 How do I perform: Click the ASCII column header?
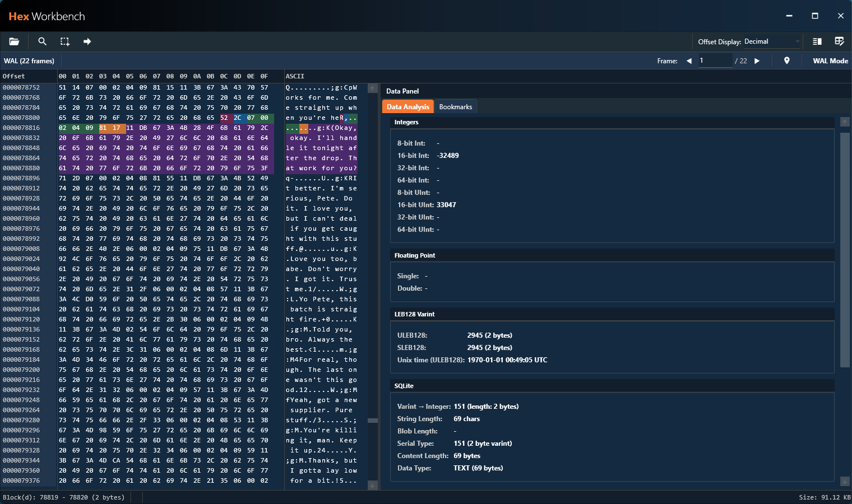(295, 76)
